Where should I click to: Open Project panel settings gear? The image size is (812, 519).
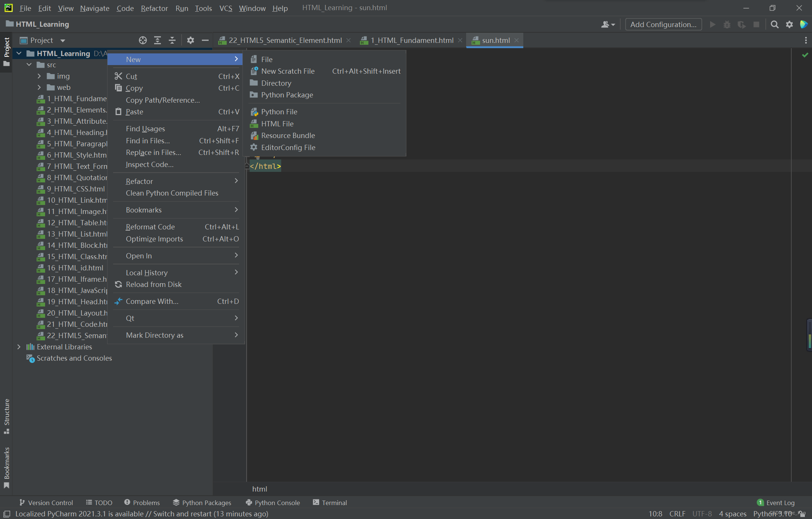pos(191,40)
